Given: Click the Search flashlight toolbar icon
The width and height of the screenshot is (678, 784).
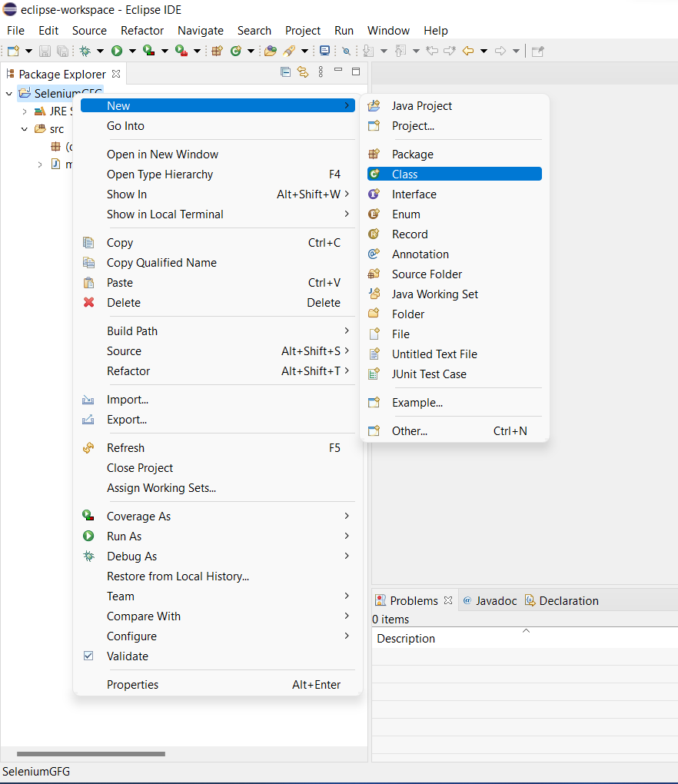Looking at the screenshot, I should [289, 51].
